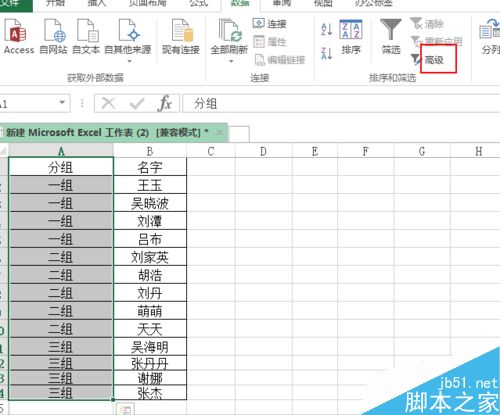Viewport: 500px width, 415px height.
Task: Reapply filter with 重新应用
Action: pos(436,41)
